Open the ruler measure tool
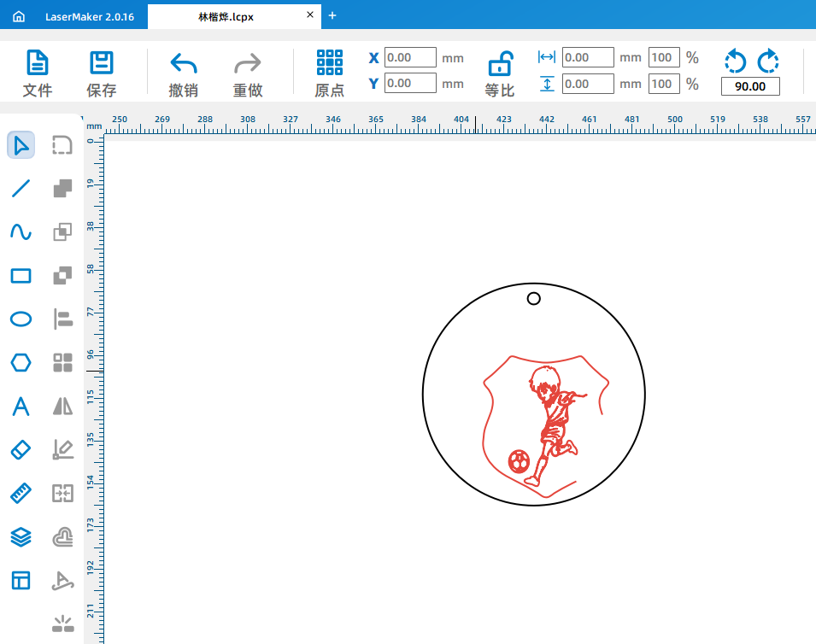The height and width of the screenshot is (644, 816). pyautogui.click(x=21, y=493)
